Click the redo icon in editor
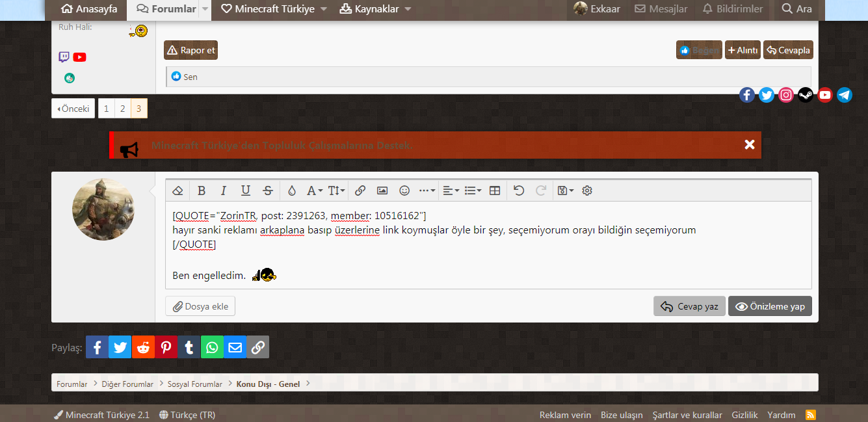This screenshot has width=868, height=422. [540, 191]
